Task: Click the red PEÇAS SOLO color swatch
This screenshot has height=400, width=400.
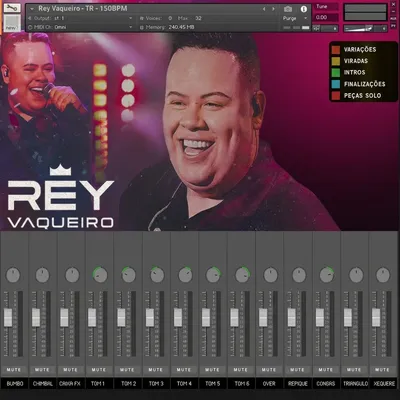Action: tap(336, 95)
